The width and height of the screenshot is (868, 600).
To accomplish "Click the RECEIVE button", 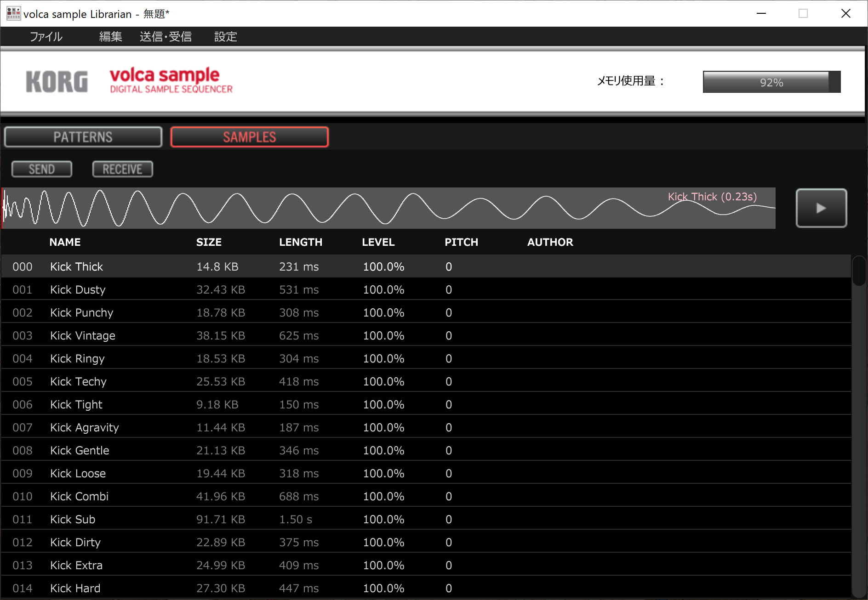I will point(122,169).
